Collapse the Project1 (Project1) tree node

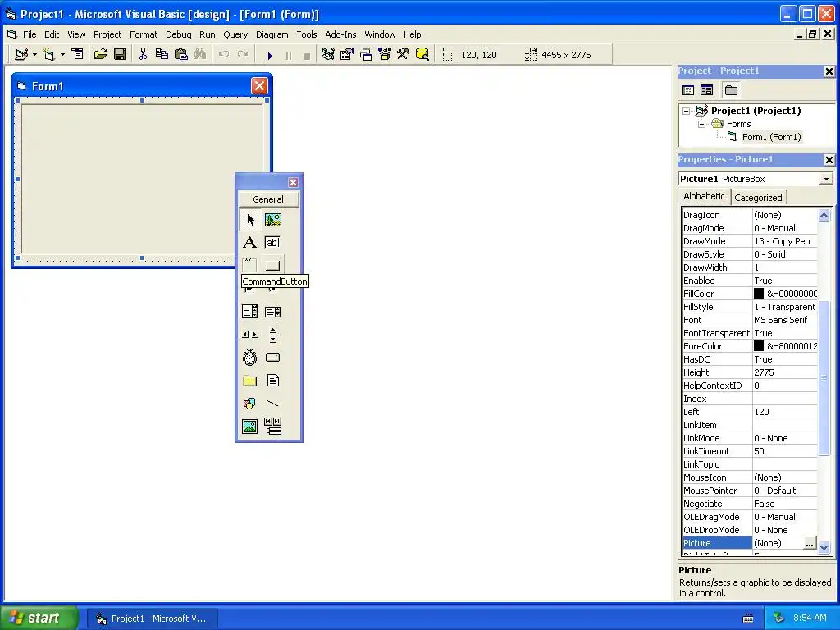click(x=687, y=112)
